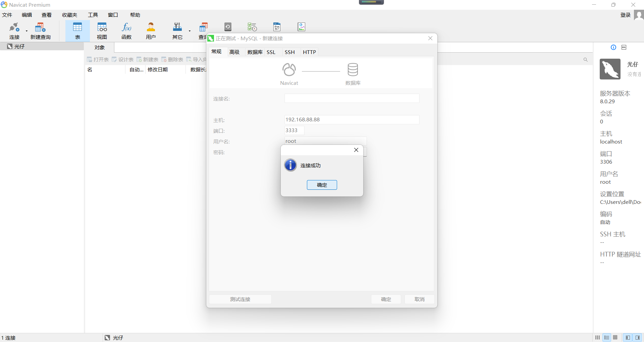Close the MySQL 新建连接 dialog
Viewport: 644px width, 342px height.
(x=430, y=38)
